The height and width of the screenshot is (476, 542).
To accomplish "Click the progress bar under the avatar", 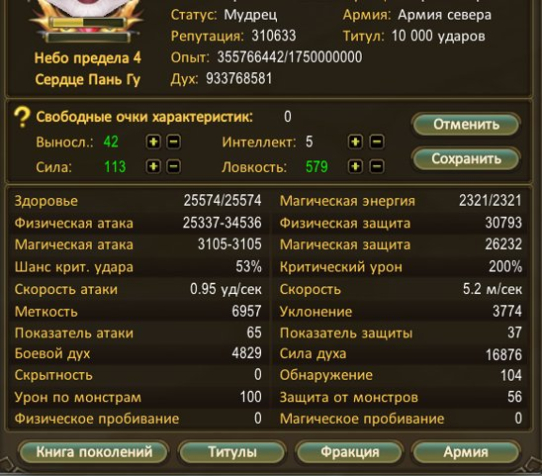I will pyautogui.click(x=87, y=23).
